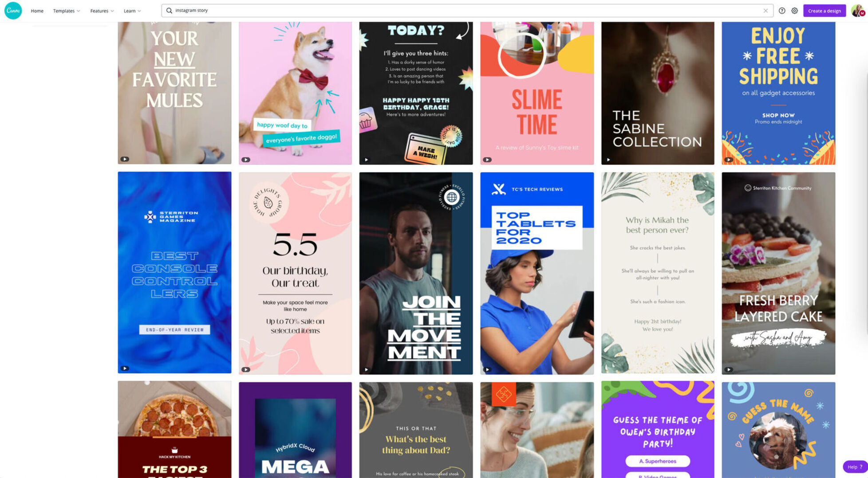The image size is (868, 478).
Task: Play video on Best Console Controllers template
Action: pos(125,368)
